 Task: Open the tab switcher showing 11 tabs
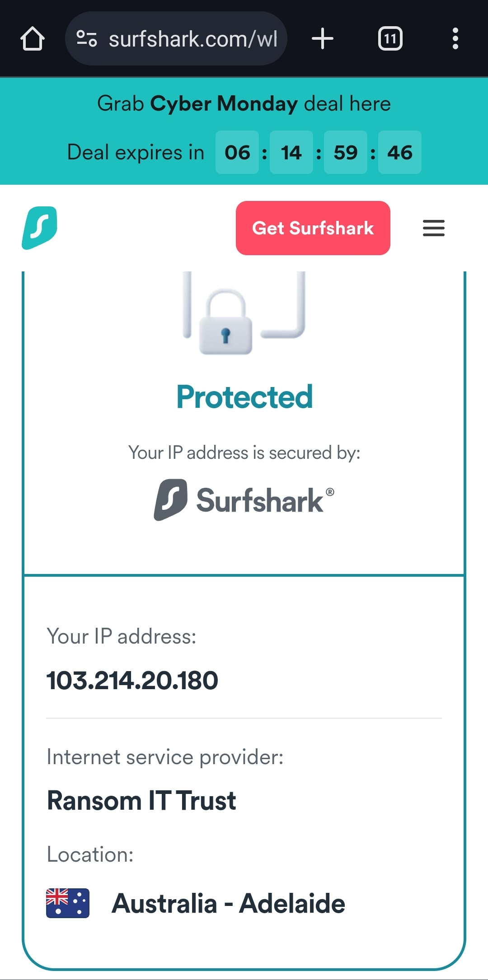click(390, 38)
